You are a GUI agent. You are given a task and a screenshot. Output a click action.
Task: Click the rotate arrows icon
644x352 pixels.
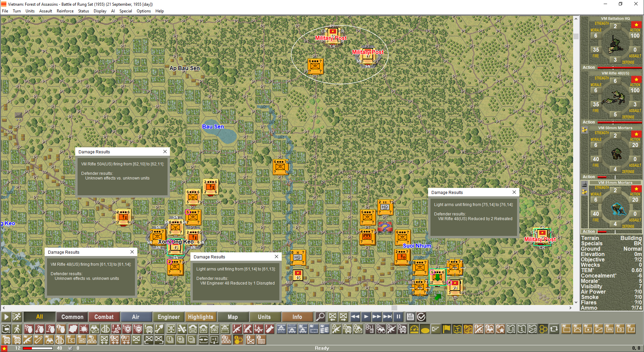pyautogui.click(x=554, y=329)
